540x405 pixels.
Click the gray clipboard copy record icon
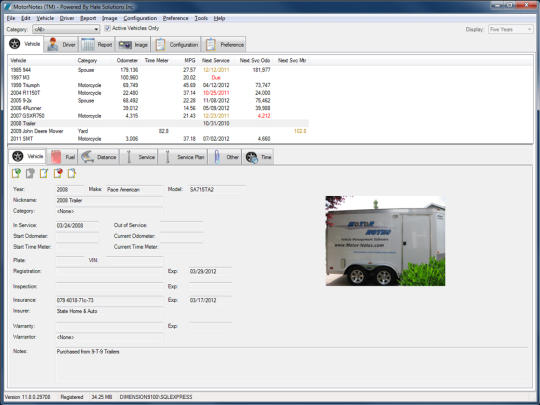click(30, 173)
